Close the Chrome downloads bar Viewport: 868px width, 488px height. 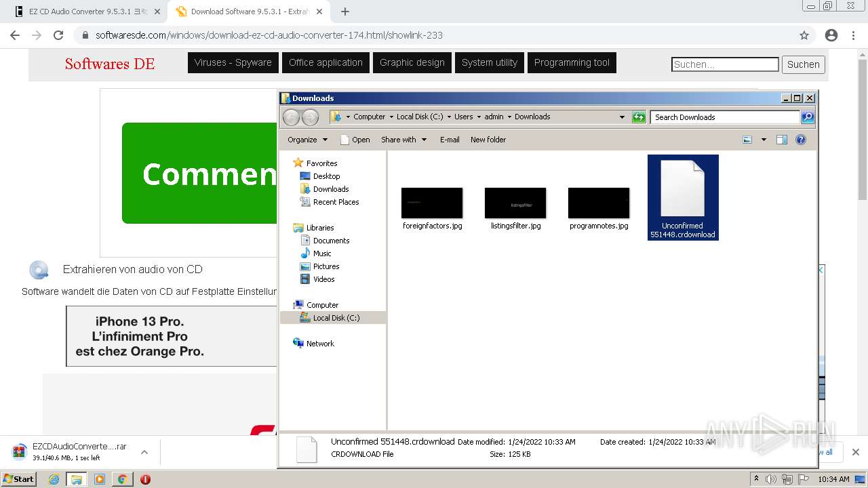pos(856,452)
